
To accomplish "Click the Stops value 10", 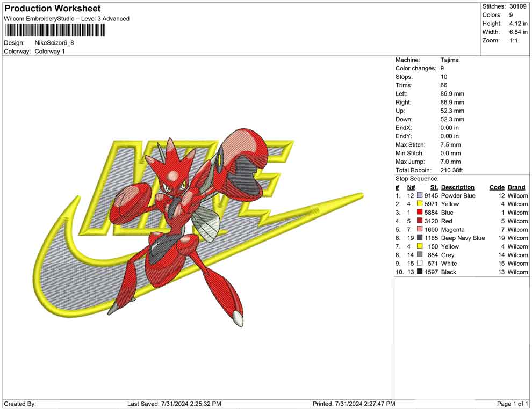I will click(x=444, y=77).
